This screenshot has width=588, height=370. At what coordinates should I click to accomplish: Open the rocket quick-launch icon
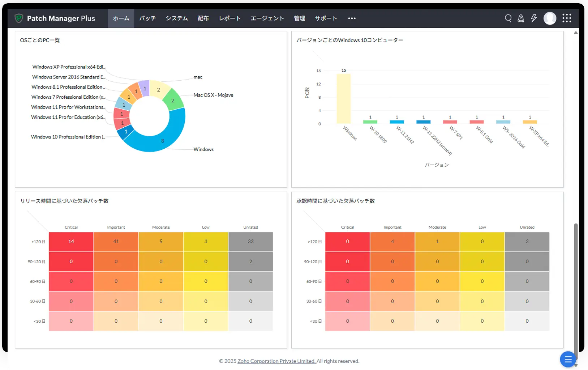521,18
